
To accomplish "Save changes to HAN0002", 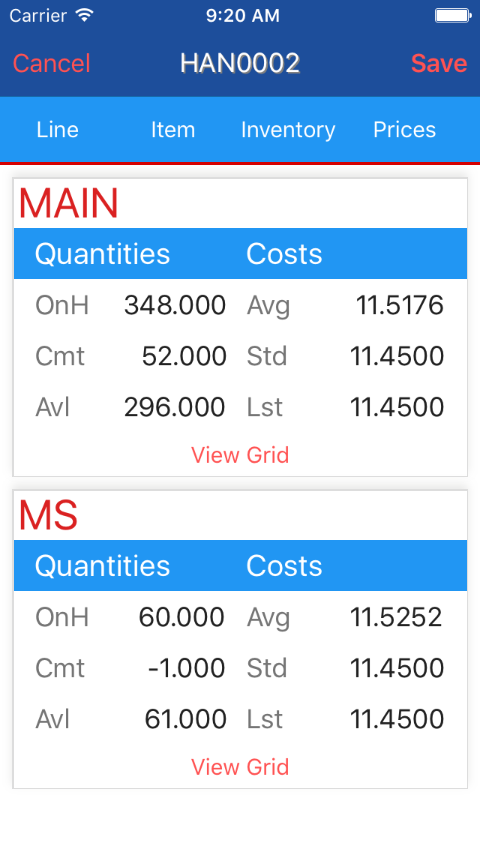I will [x=439, y=64].
